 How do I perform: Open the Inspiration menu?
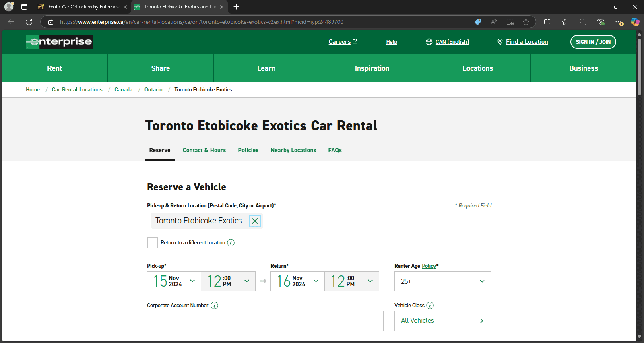tap(372, 68)
